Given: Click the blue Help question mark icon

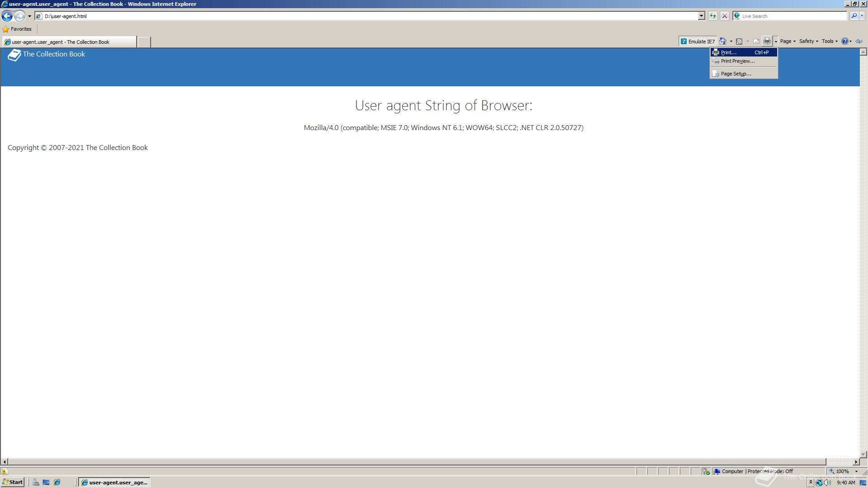Looking at the screenshot, I should pyautogui.click(x=844, y=41).
